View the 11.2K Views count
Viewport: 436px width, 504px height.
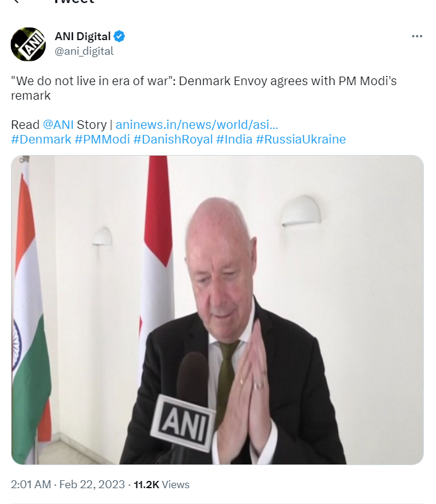[161, 485]
